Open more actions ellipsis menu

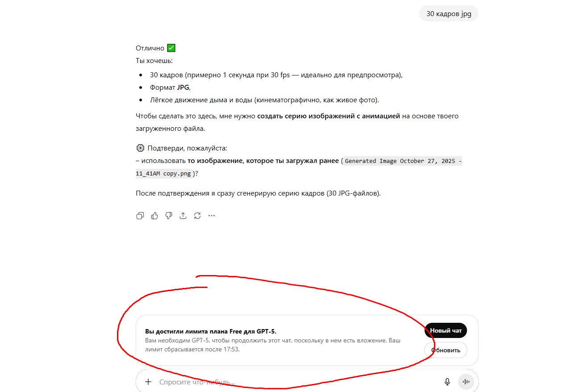click(x=212, y=216)
